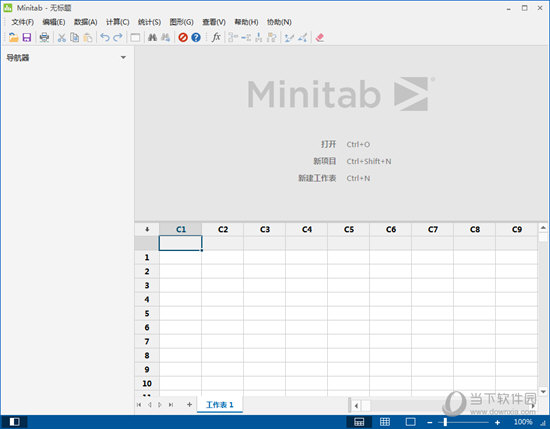Click the data entry direction arrow cell
Image resolution: width=550 pixels, height=429 pixels.
point(147,229)
